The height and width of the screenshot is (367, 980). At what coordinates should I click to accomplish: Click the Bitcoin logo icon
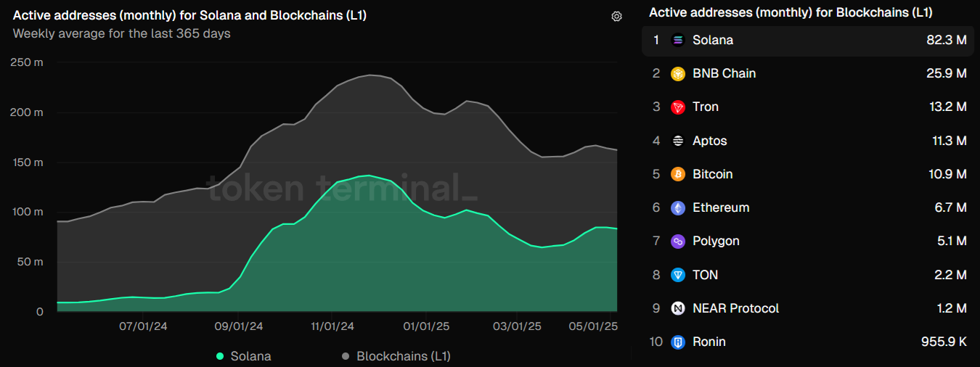coord(678,174)
